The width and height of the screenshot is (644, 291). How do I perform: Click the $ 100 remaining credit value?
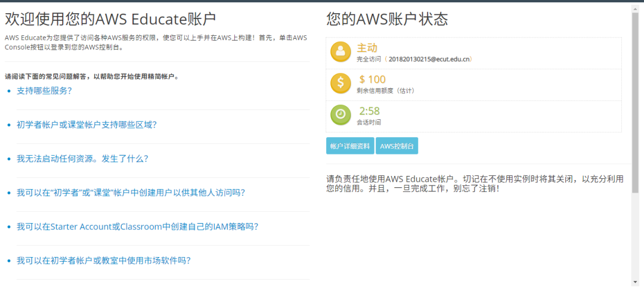[373, 79]
